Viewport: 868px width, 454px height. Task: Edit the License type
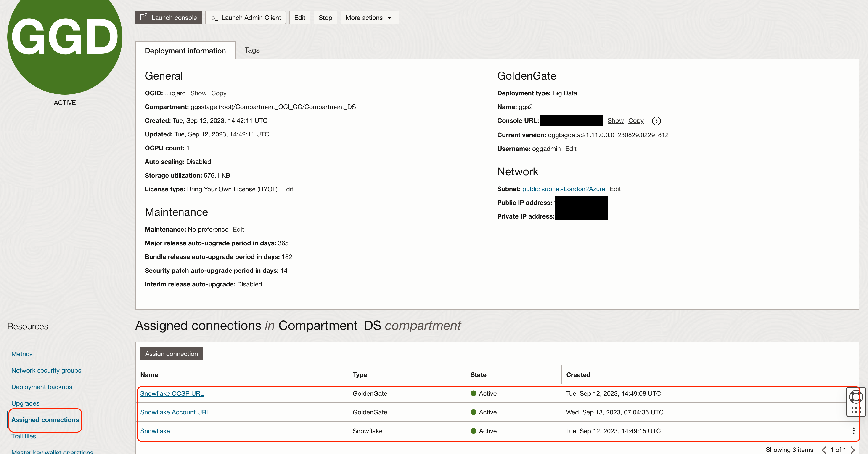(287, 189)
